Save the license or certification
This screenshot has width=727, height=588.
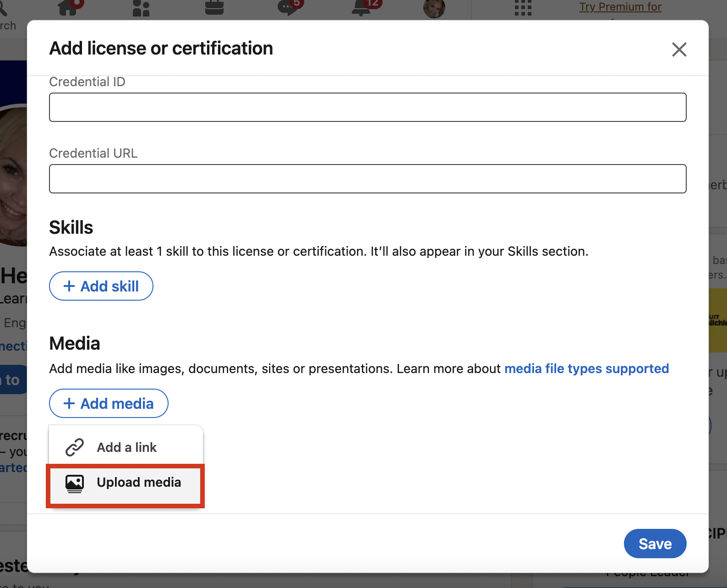point(655,544)
